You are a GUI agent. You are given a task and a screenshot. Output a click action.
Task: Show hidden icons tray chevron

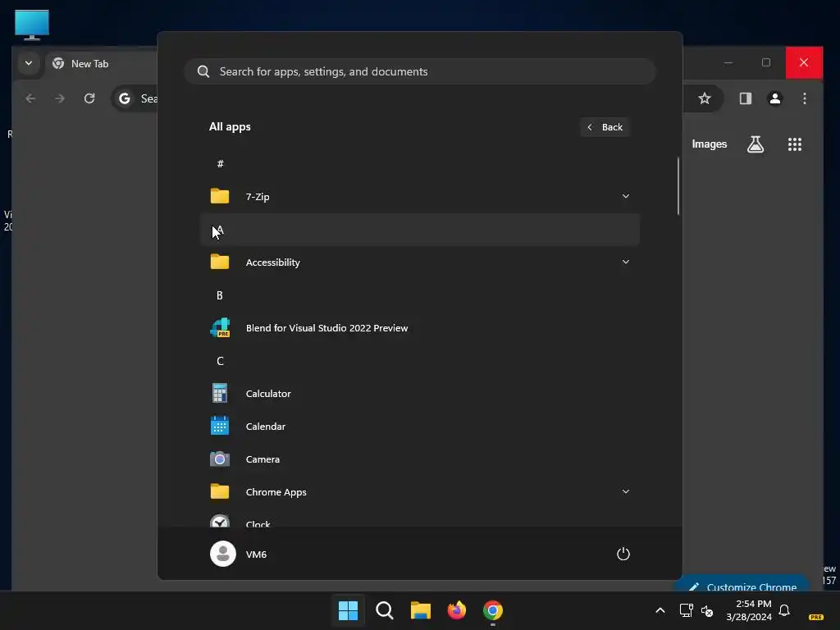click(660, 610)
